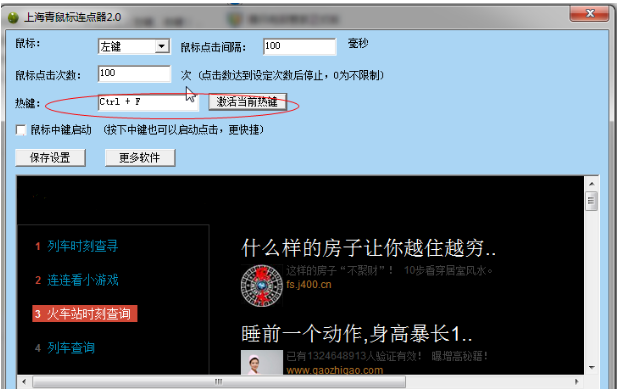
Task: Click the 鼠标点击间隔 input field
Action: [299, 46]
